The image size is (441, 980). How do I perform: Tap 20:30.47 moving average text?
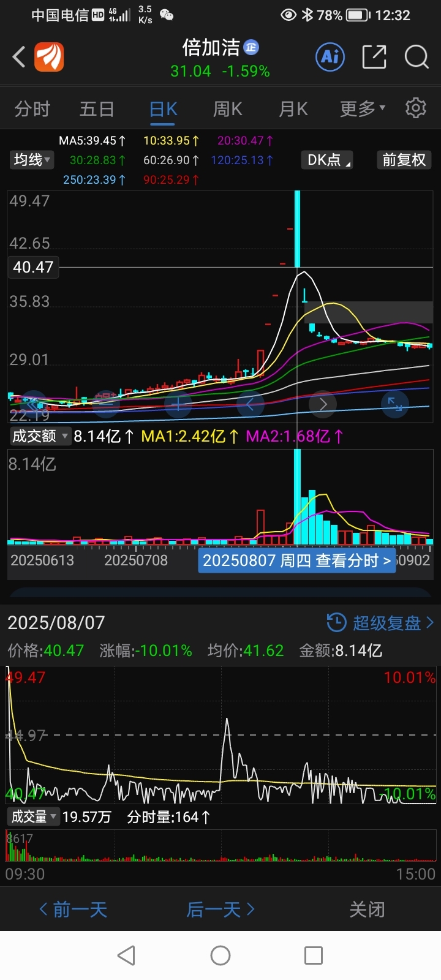[x=246, y=141]
